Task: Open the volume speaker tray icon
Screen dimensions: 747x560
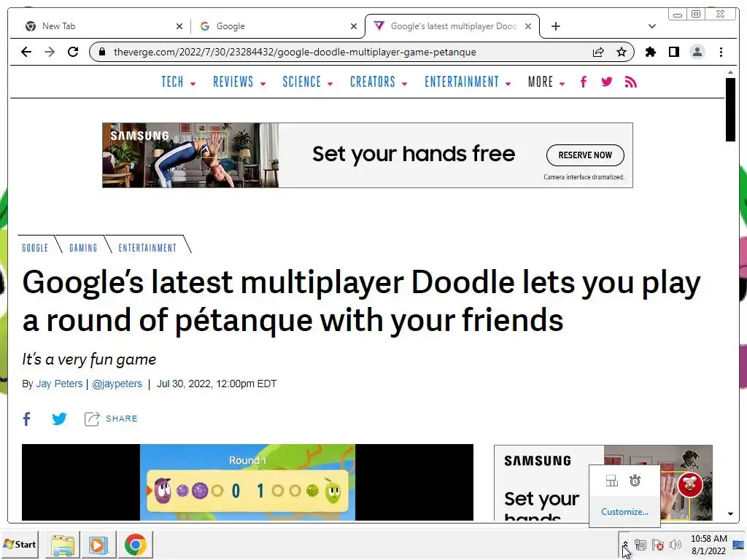Action: [675, 545]
